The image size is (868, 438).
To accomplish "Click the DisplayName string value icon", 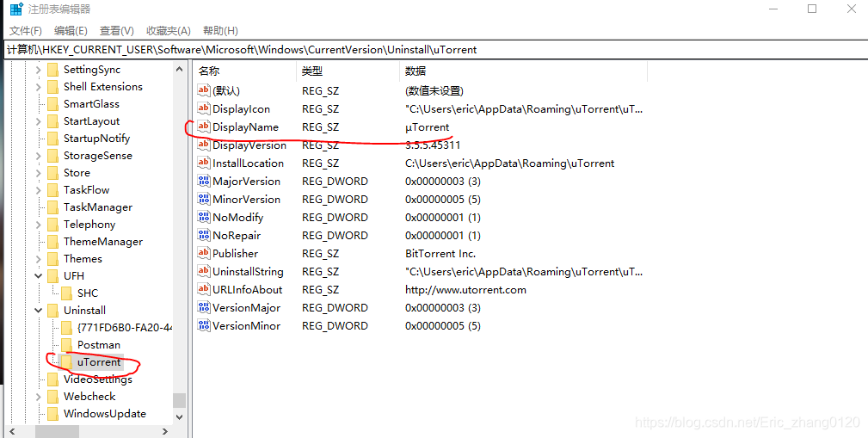I will pyautogui.click(x=204, y=126).
